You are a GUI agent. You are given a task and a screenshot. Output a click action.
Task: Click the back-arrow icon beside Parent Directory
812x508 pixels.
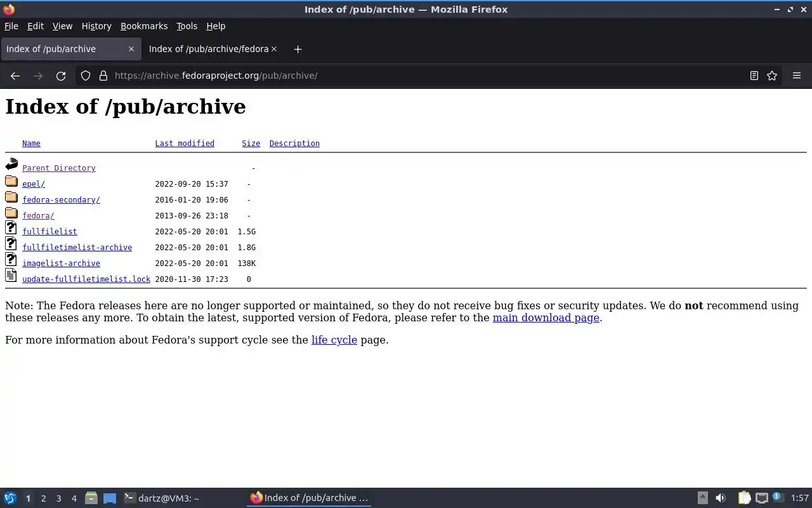tap(11, 164)
